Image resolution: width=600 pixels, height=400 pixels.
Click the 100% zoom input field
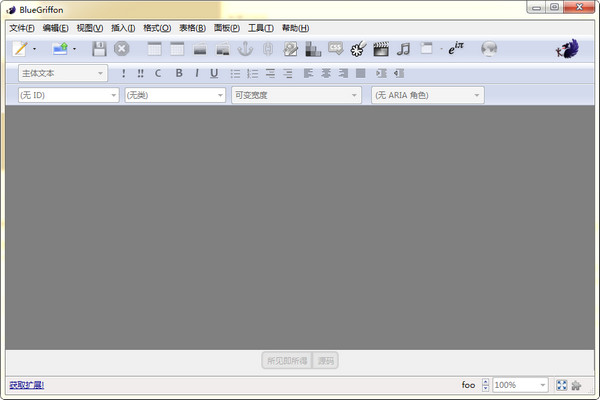click(x=515, y=385)
